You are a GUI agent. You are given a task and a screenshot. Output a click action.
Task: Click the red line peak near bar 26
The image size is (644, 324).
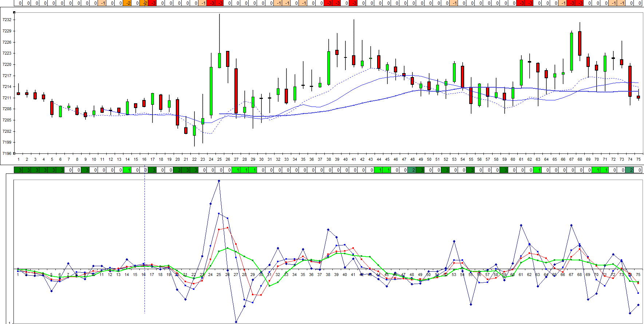tap(228, 228)
